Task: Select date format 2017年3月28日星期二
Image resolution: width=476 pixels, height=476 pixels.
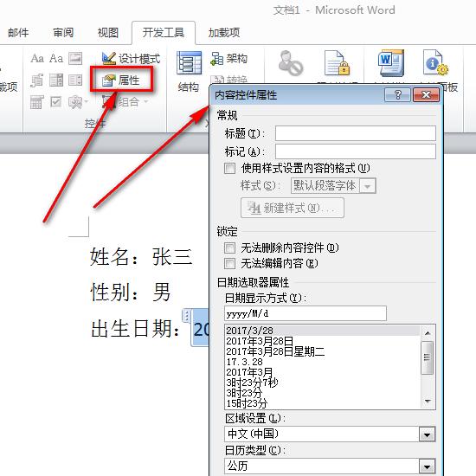Action: click(275, 351)
